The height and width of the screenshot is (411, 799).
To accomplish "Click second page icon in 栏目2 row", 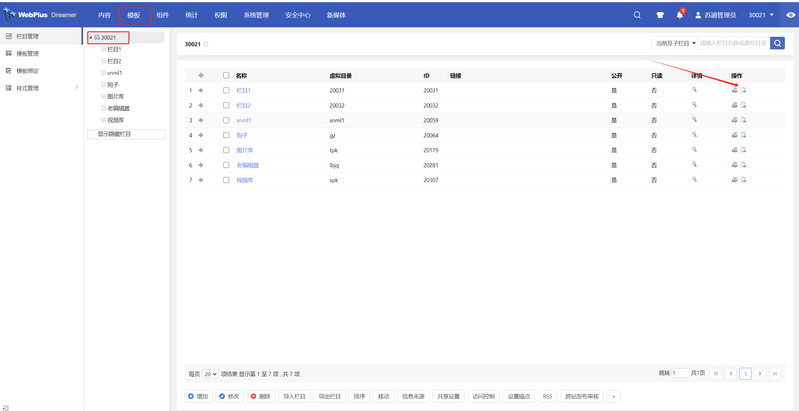I will click(x=743, y=105).
